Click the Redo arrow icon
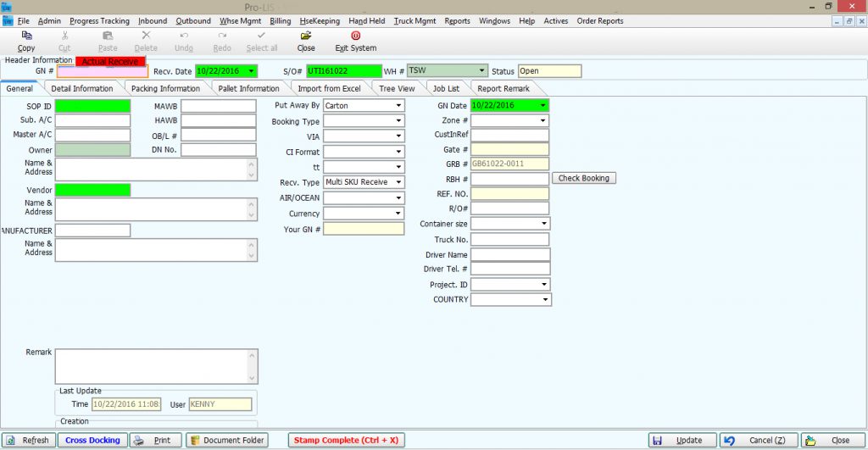 tap(222, 36)
